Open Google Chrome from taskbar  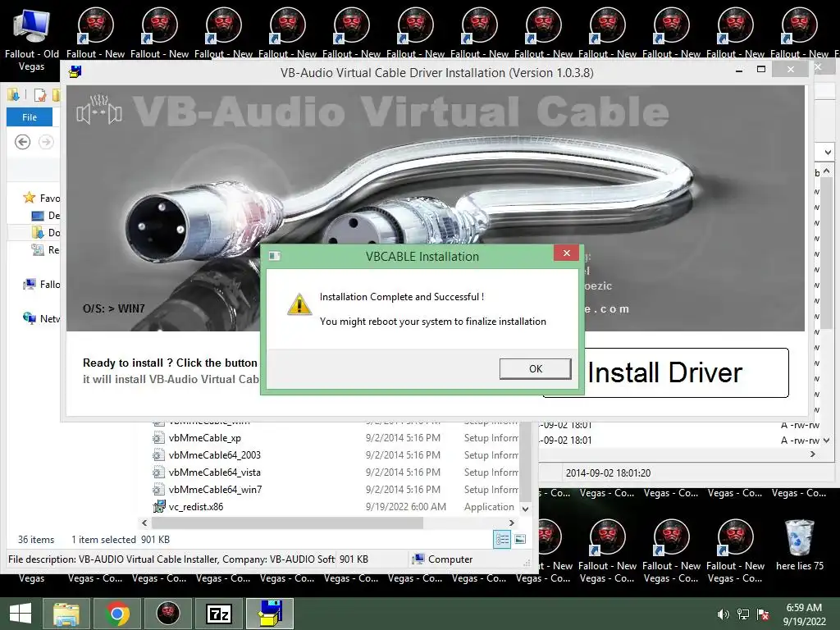coord(117,614)
